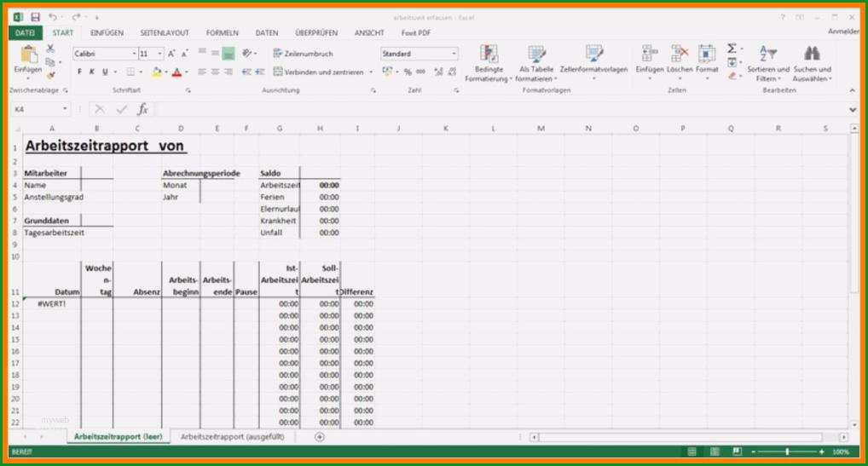Click Verbinden und zentrieren button
Viewport: 868px width, 466px height.
pos(318,72)
